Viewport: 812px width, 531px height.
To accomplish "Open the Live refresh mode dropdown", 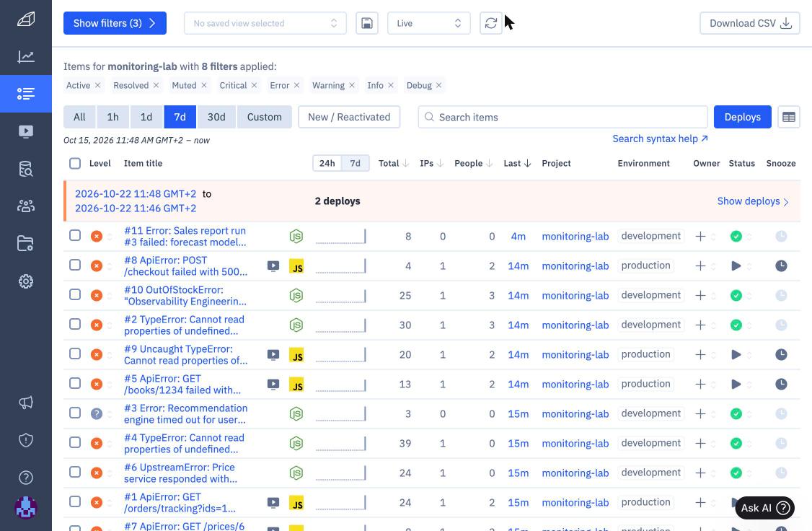I will pos(429,23).
